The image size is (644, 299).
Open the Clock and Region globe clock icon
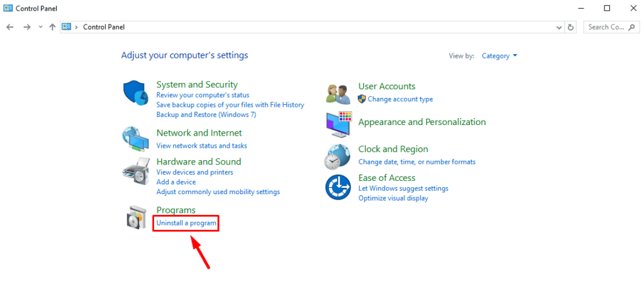[337, 157]
